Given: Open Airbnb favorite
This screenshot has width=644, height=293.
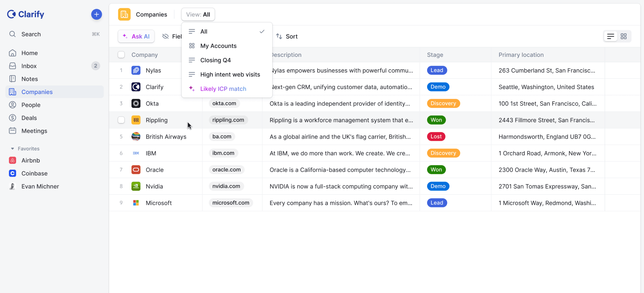Looking at the screenshot, I should (54, 160).
